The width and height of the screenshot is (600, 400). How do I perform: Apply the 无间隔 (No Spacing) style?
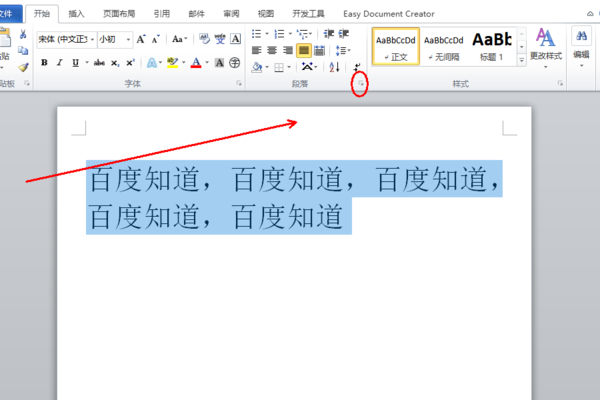tap(444, 46)
